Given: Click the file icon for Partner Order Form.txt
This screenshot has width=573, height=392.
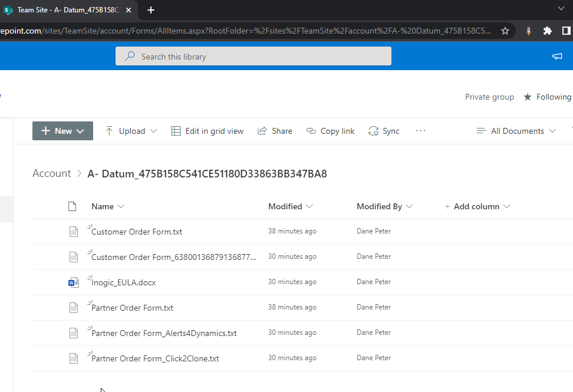Looking at the screenshot, I should (74, 308).
